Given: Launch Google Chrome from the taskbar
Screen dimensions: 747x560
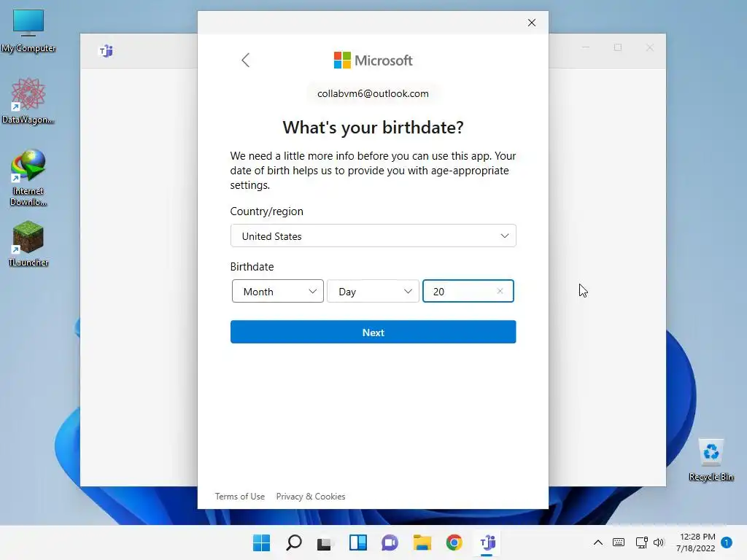Looking at the screenshot, I should coord(454,542).
